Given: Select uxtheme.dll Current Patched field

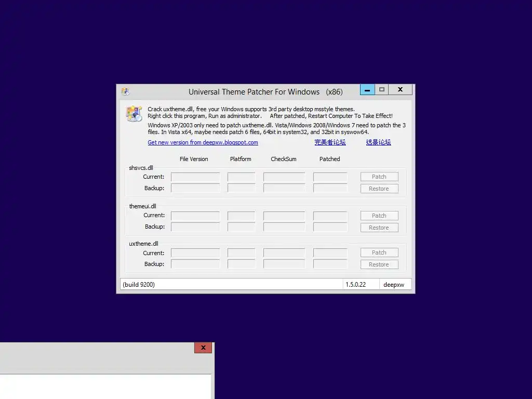Looking at the screenshot, I should (x=330, y=253).
